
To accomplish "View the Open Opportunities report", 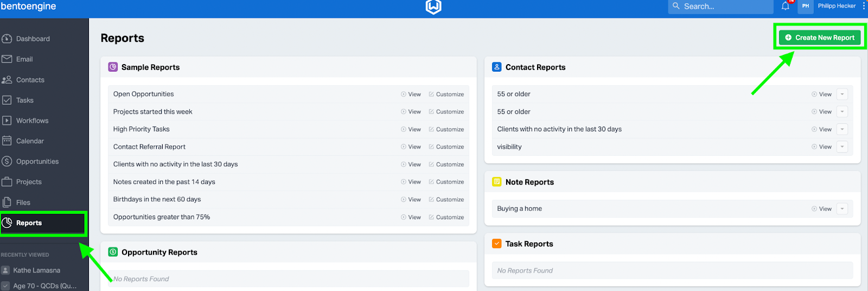I will tap(411, 94).
